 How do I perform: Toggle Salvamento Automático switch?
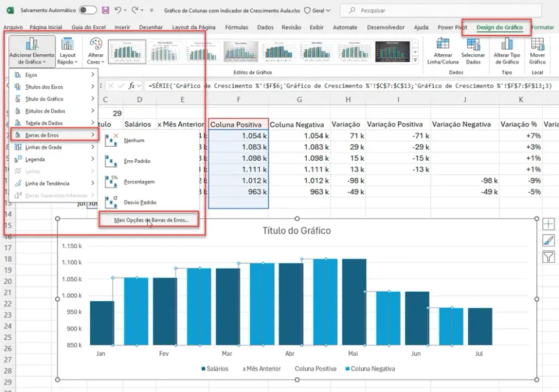point(88,10)
